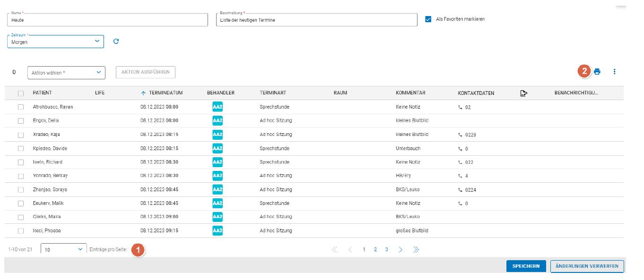
Task: Click into the Beschreibung text field
Action: tap(316, 20)
